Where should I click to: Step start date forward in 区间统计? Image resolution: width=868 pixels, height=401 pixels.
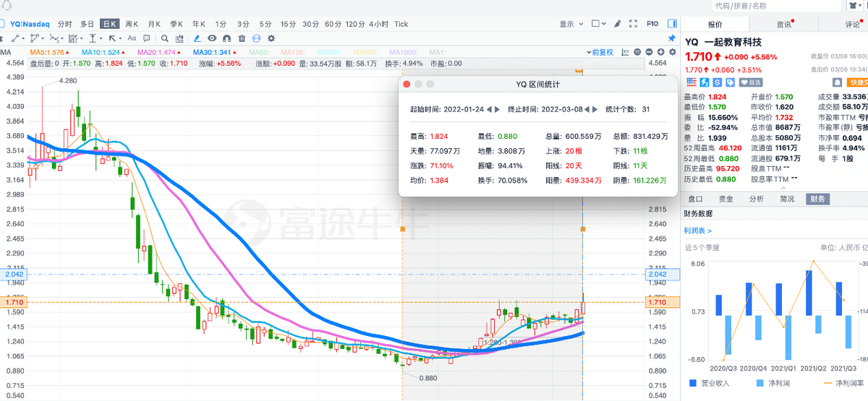497,109
